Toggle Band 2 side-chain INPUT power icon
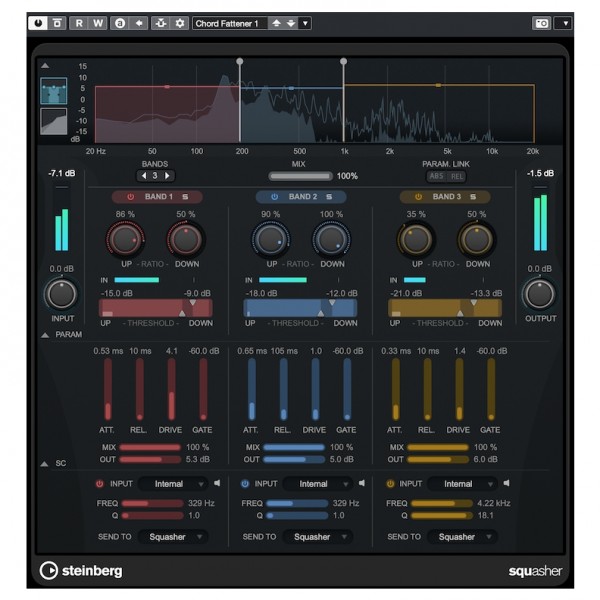 coord(245,484)
